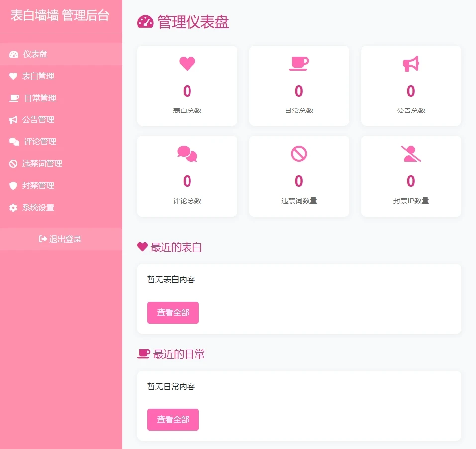
Task: Click the crossed-out user icon in 封禁IP数量 card
Action: (x=411, y=154)
